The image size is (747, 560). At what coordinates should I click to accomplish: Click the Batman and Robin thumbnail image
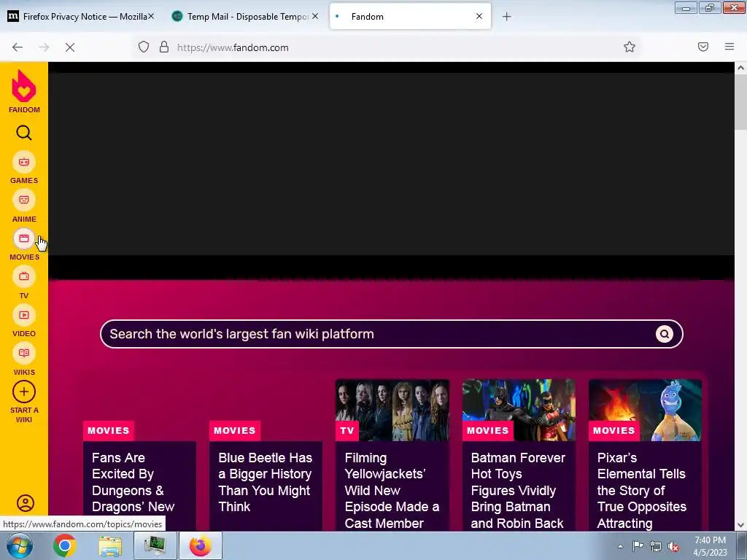(x=519, y=410)
